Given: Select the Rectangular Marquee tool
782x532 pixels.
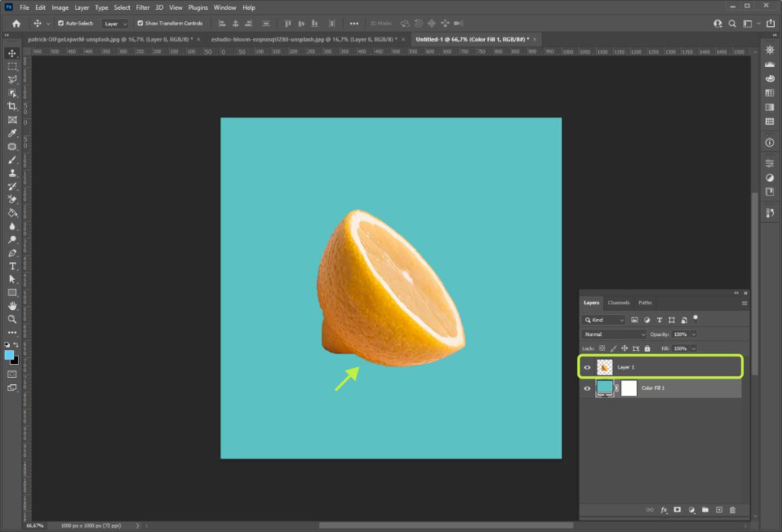Looking at the screenshot, I should pos(12,66).
